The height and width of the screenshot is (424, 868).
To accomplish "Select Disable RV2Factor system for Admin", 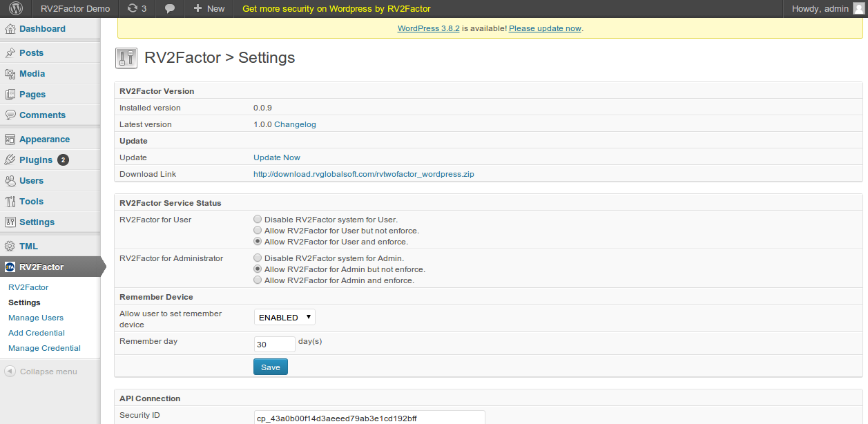I will [258, 258].
